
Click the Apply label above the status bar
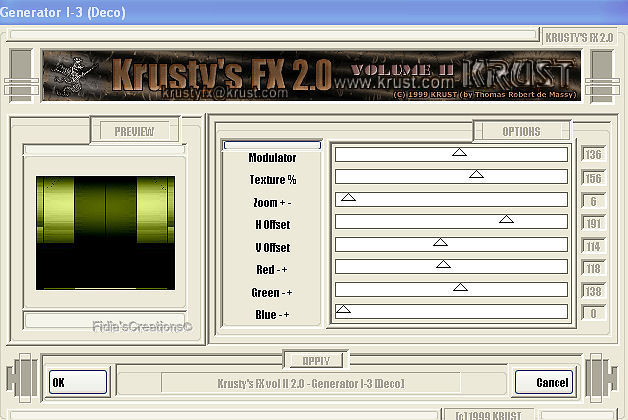pos(315,360)
